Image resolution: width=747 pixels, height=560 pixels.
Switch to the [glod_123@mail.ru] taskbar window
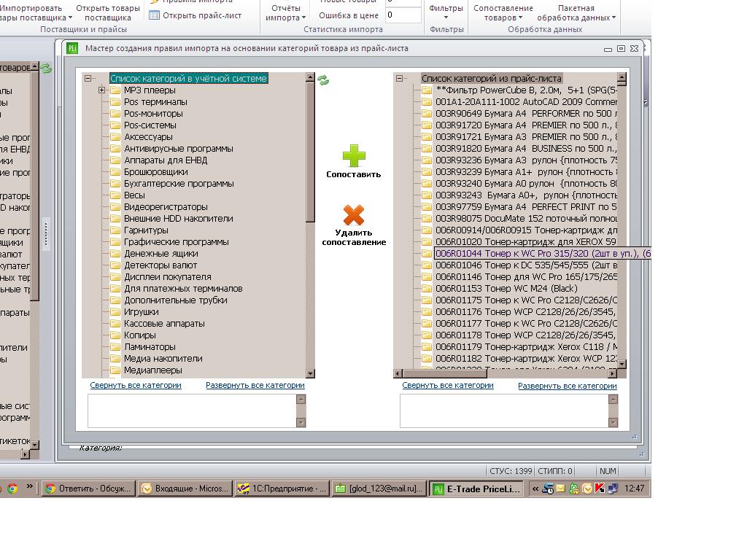click(x=379, y=489)
